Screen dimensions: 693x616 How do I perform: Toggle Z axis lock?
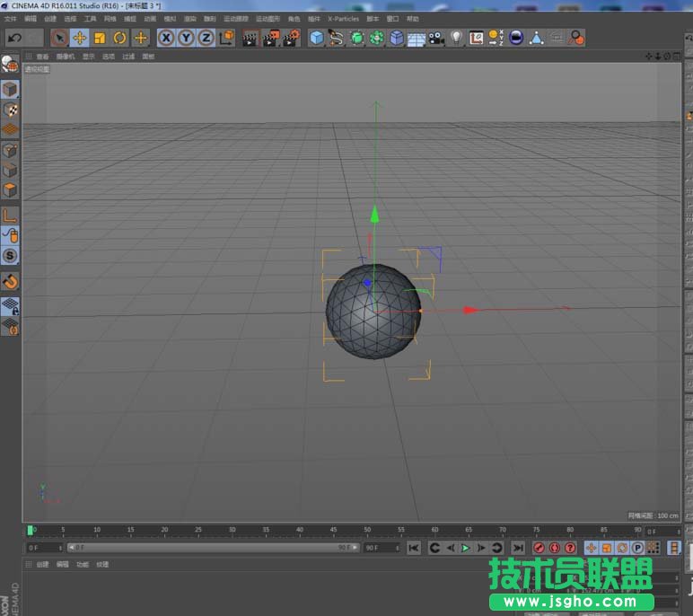pyautogui.click(x=206, y=38)
